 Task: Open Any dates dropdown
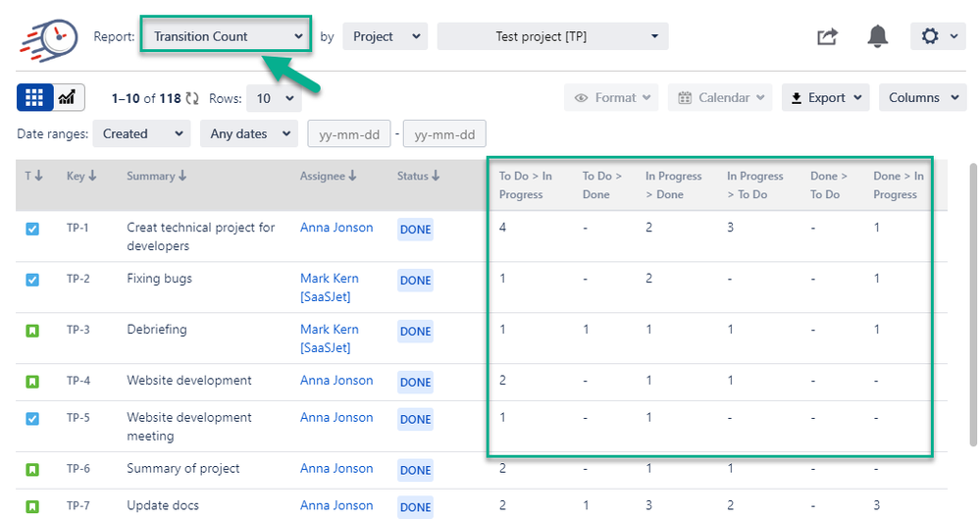(x=249, y=133)
